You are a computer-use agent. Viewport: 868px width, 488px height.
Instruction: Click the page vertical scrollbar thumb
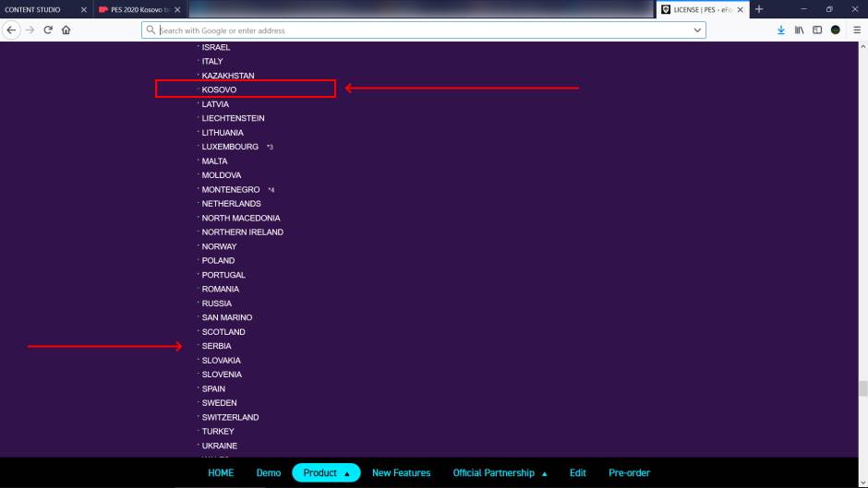click(862, 388)
